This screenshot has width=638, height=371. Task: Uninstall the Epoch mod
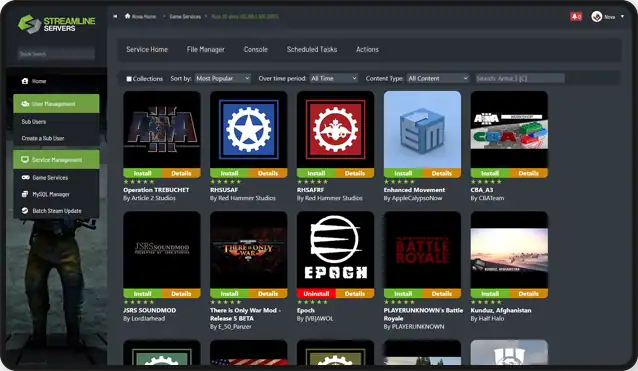(316, 294)
